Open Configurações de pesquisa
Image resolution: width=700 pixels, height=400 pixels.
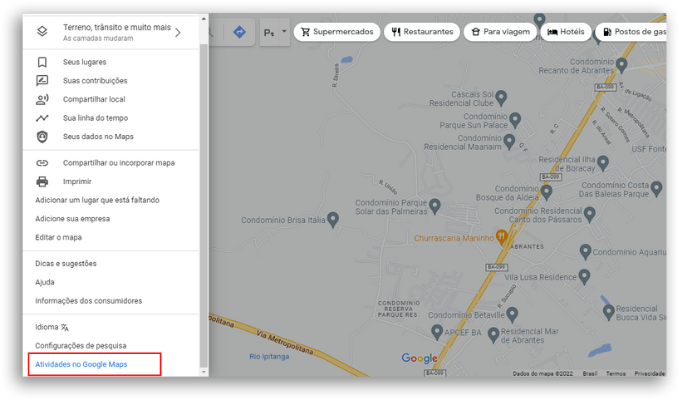tap(81, 346)
